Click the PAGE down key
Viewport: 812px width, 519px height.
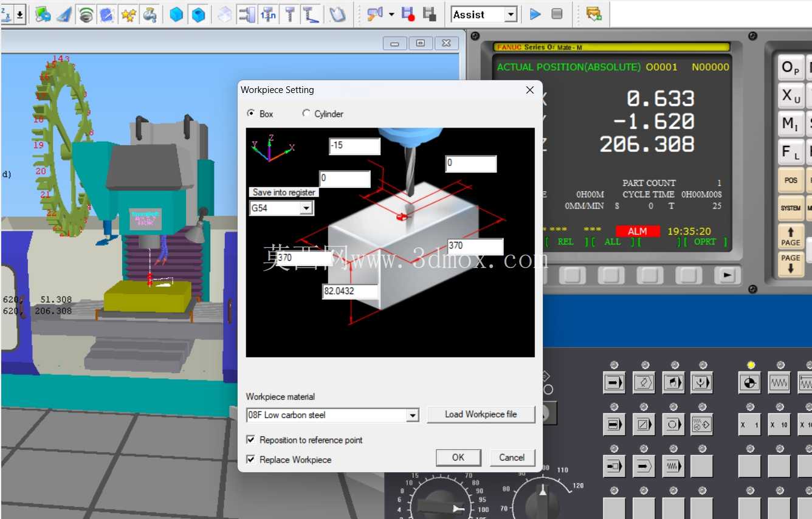(791, 264)
